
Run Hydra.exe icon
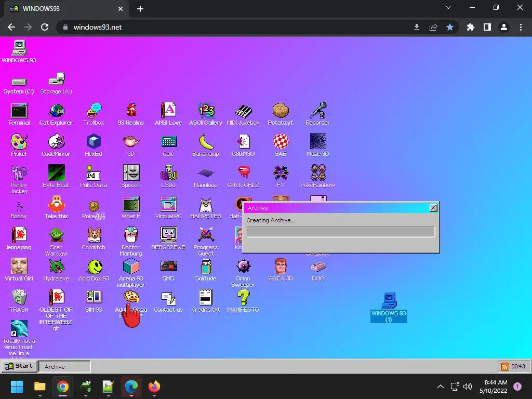56,270
